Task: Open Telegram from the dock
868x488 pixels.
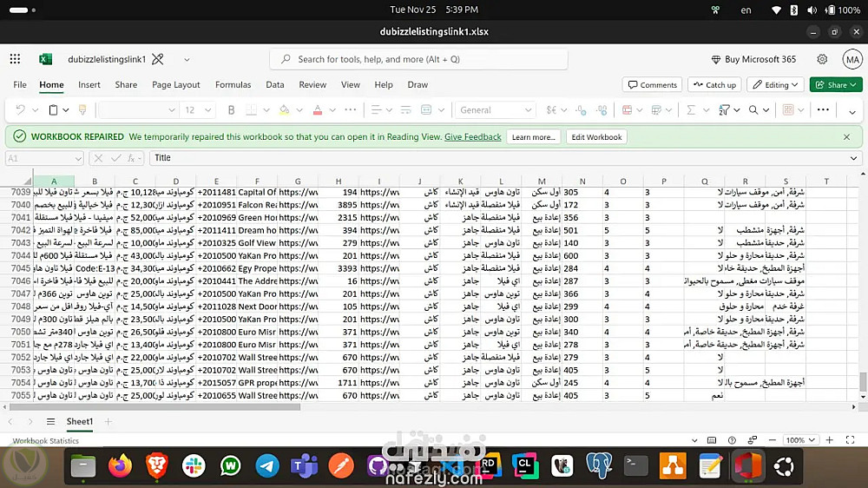Action: 266,465
